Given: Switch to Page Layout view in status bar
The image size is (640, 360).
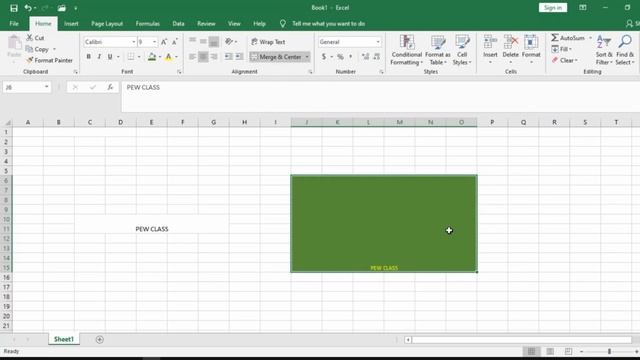Looking at the screenshot, I should tap(550, 351).
